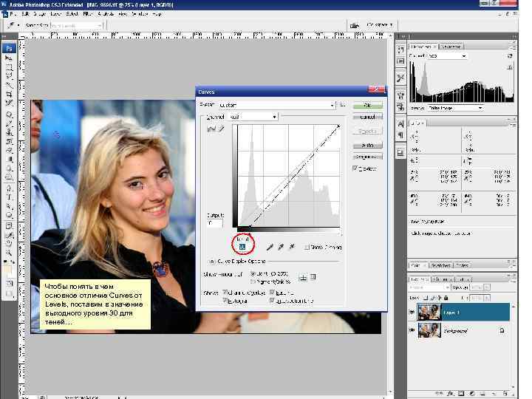This screenshot has height=399, width=532.
Task: Pick the black point eyedropper in Curves
Action: [270, 248]
